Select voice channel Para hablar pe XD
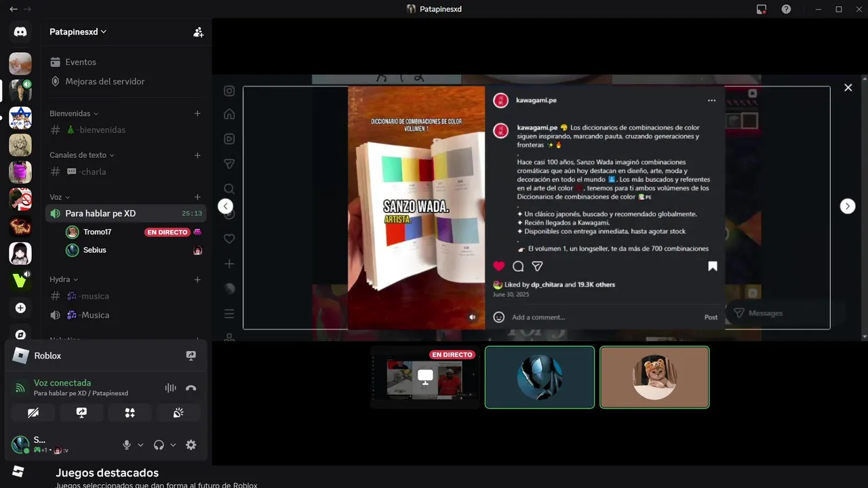The height and width of the screenshot is (488, 868). click(127, 213)
